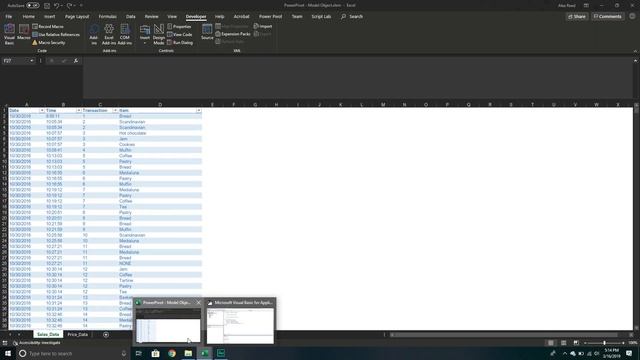The width and height of the screenshot is (640, 360).
Task: Open Task View from taskbar
Action: click(x=139, y=353)
